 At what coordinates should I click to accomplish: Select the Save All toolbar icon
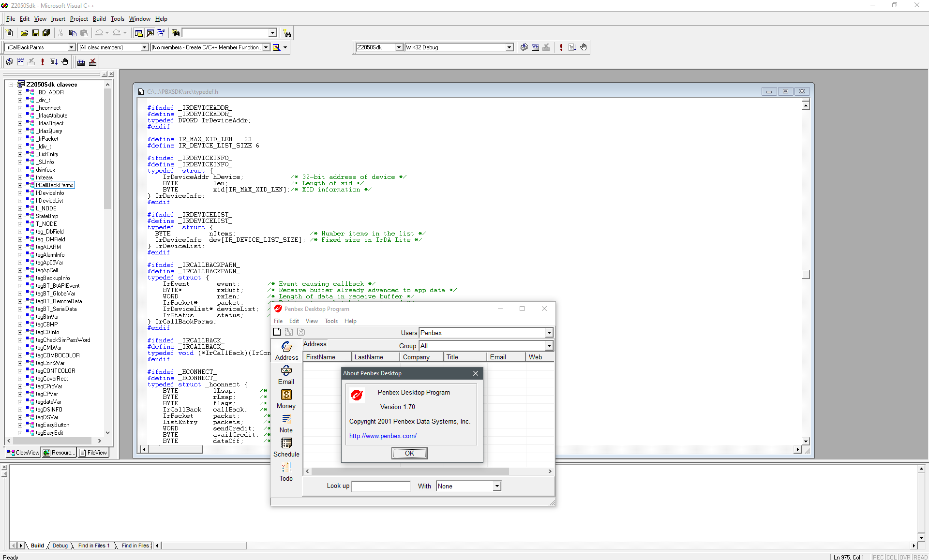(x=46, y=32)
